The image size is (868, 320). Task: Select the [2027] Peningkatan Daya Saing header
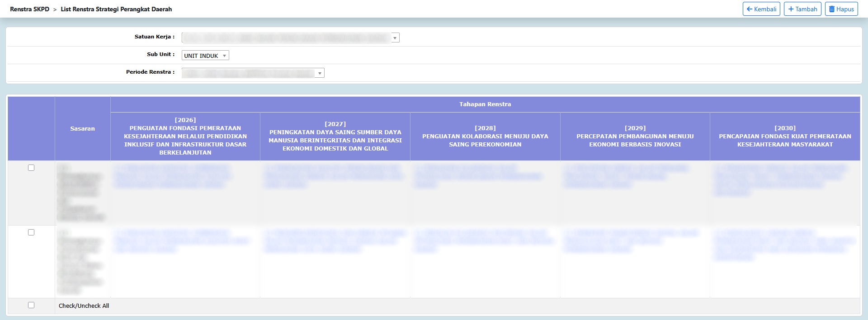click(335, 136)
